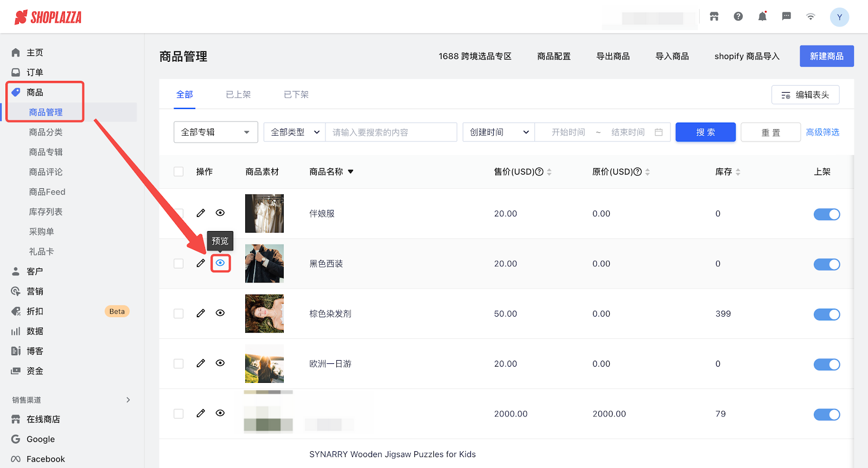Click the edit pencil for 棕色染发剂

click(x=201, y=313)
